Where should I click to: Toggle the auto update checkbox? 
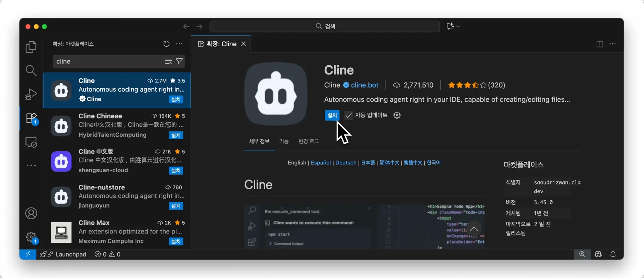[x=349, y=115]
